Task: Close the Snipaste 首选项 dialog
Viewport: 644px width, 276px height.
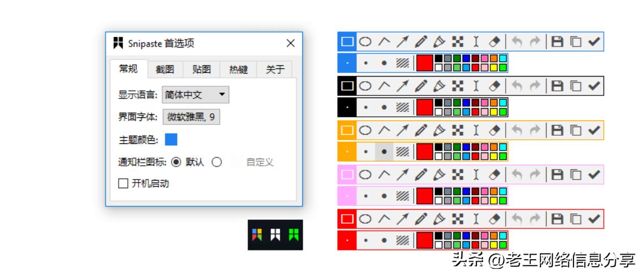Action: click(291, 43)
